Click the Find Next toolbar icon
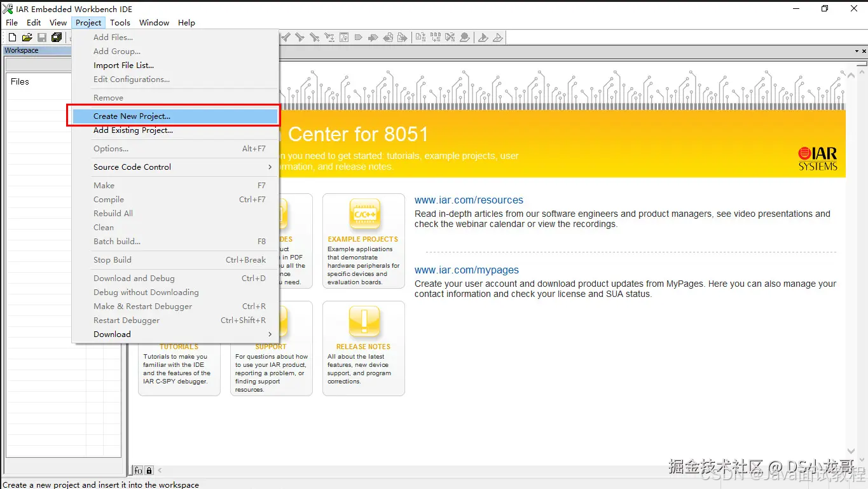 tap(300, 38)
